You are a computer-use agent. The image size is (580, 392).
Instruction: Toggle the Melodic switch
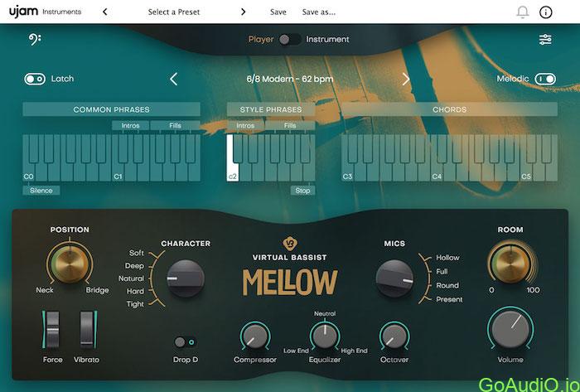click(x=545, y=79)
